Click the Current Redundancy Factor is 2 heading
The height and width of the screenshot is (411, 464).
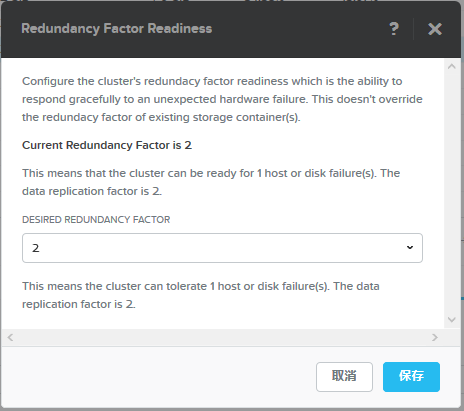coord(107,145)
